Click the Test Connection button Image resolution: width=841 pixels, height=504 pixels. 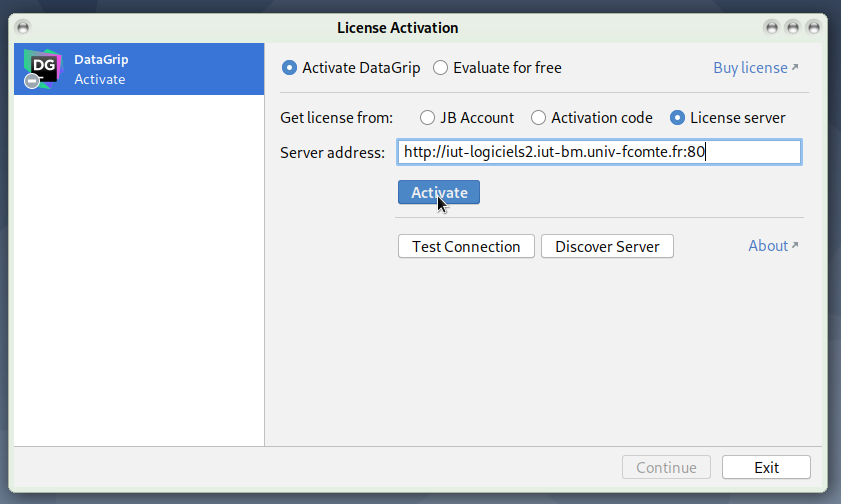466,246
